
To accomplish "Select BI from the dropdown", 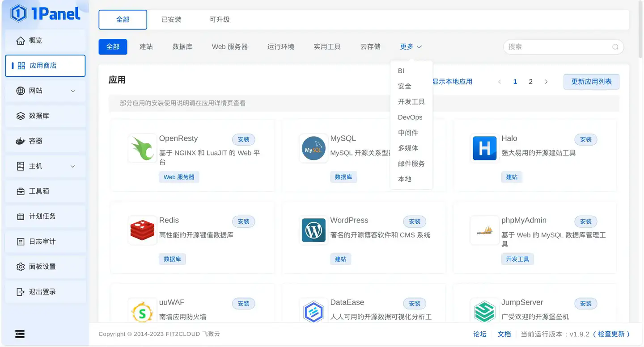I will tap(411, 71).
